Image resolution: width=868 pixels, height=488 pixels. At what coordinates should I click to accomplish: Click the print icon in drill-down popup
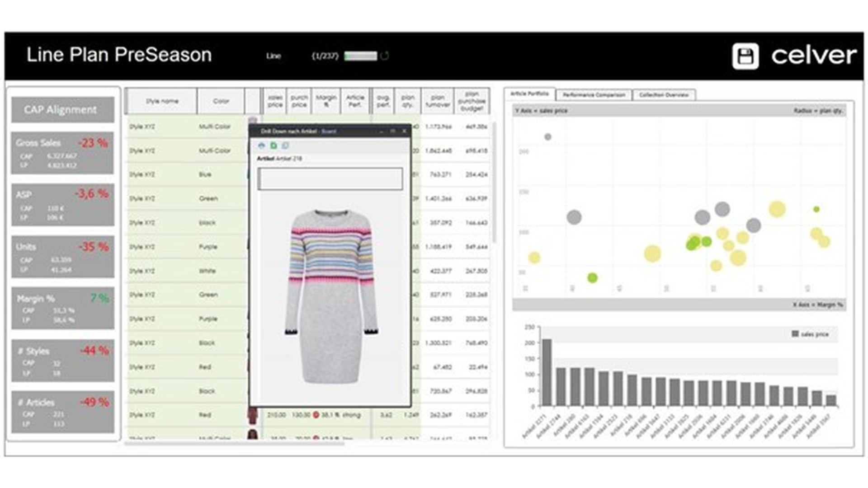click(261, 145)
